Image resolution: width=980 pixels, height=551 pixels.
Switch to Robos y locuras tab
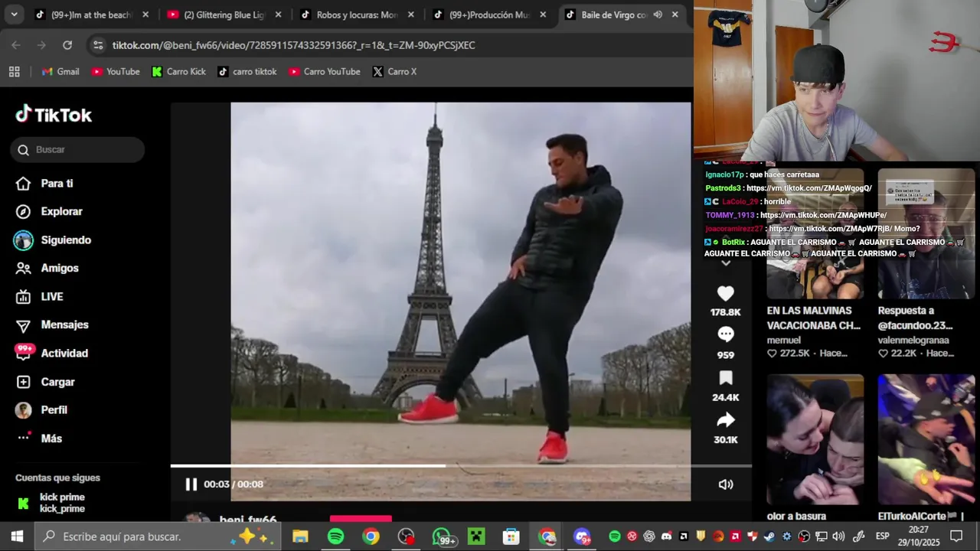pos(358,15)
